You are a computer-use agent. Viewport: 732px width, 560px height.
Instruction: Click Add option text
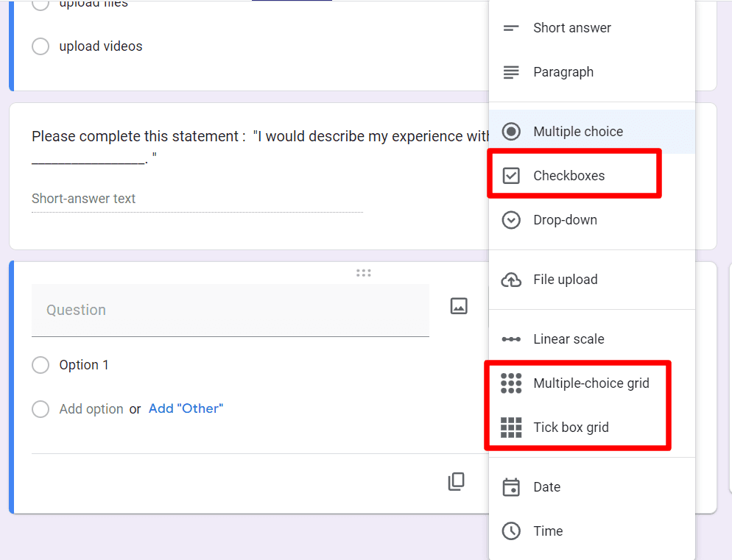pos(91,409)
